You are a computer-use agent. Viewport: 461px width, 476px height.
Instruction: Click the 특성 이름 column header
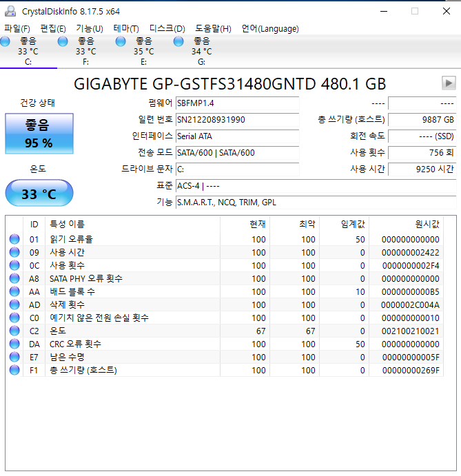132,224
